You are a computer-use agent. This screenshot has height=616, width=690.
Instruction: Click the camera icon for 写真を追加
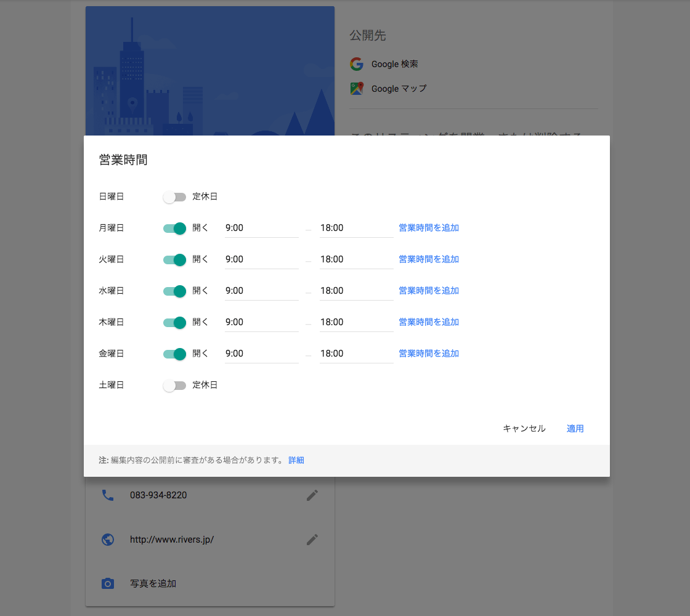108,583
